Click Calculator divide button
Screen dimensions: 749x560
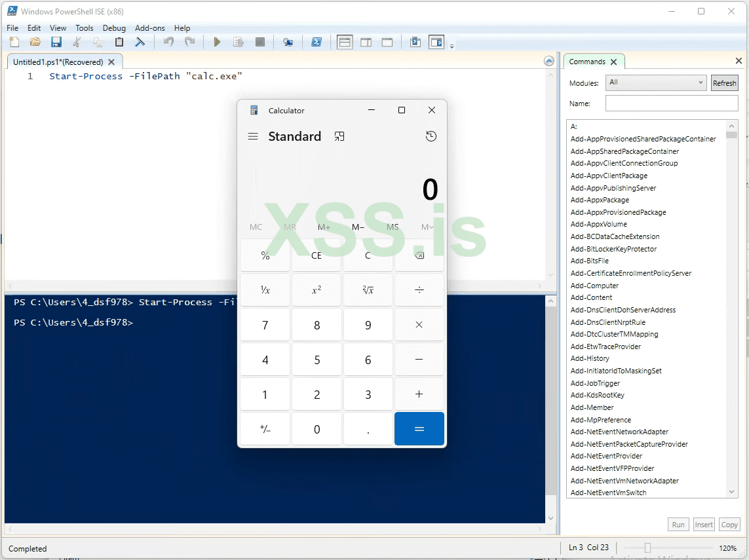pyautogui.click(x=419, y=289)
